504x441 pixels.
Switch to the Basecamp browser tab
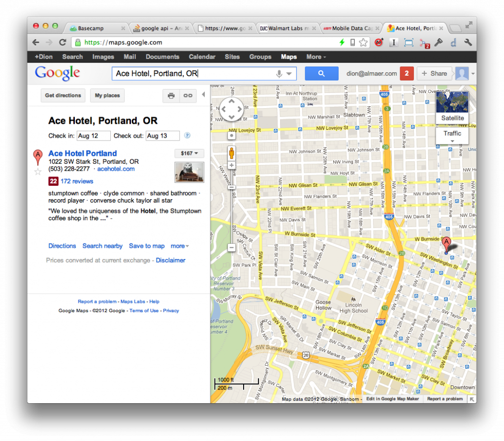94,29
